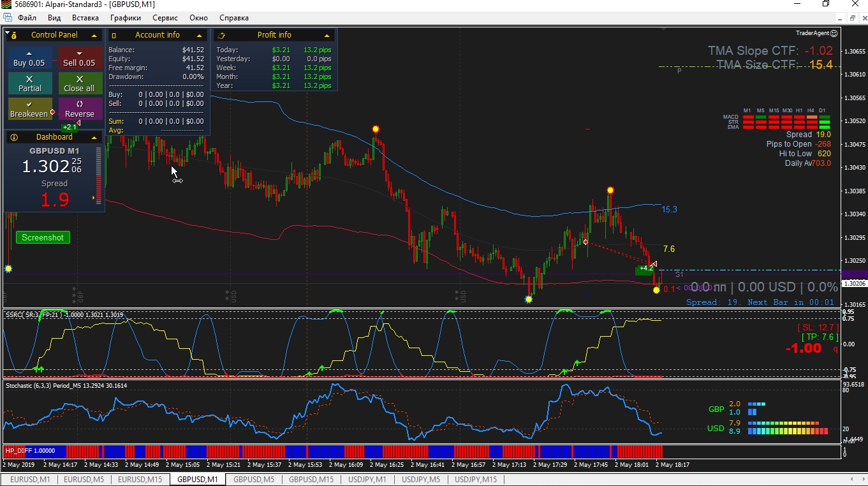Click the sun marker at the 16:25 peak

point(376,129)
